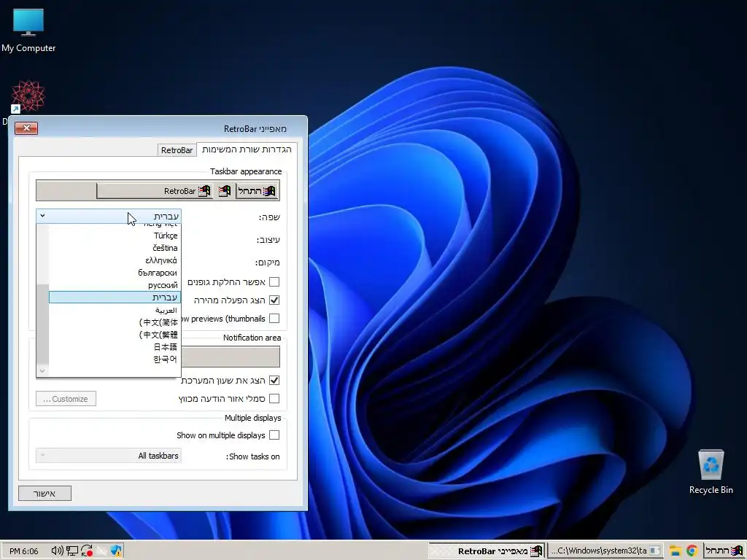Click the Windows Security shield tray icon
This screenshot has height=560, width=747.
coord(116,551)
